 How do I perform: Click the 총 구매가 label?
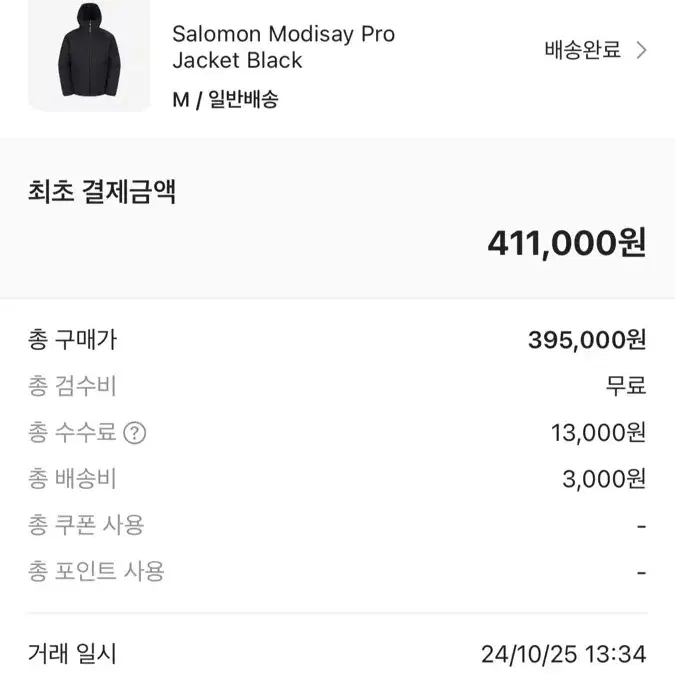72,340
